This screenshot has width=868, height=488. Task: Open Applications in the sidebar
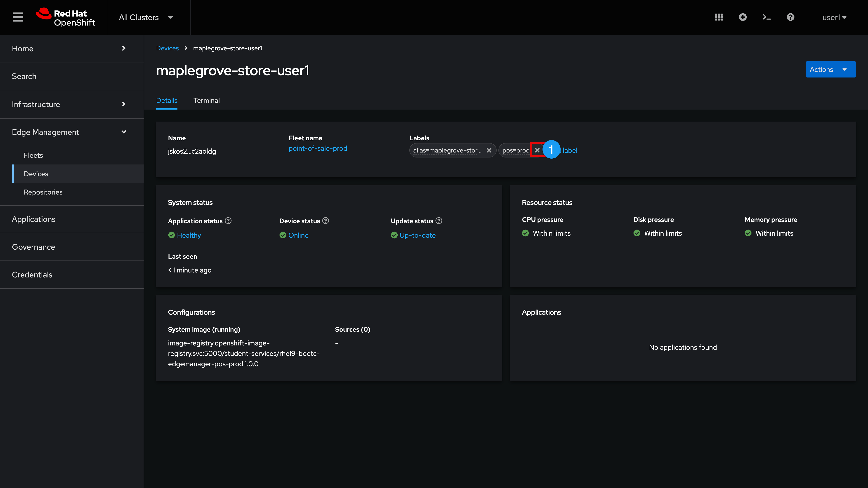[x=72, y=219]
